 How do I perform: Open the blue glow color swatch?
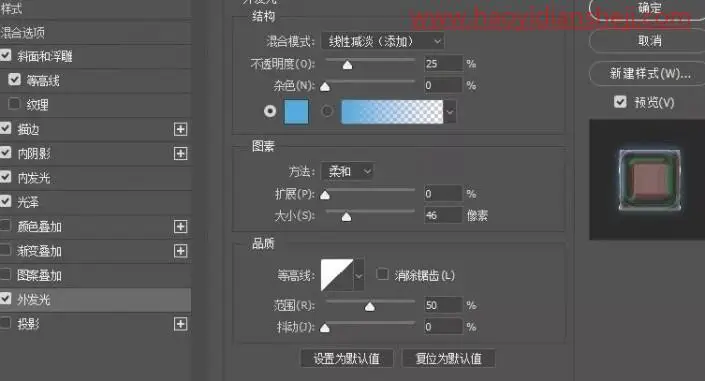297,112
